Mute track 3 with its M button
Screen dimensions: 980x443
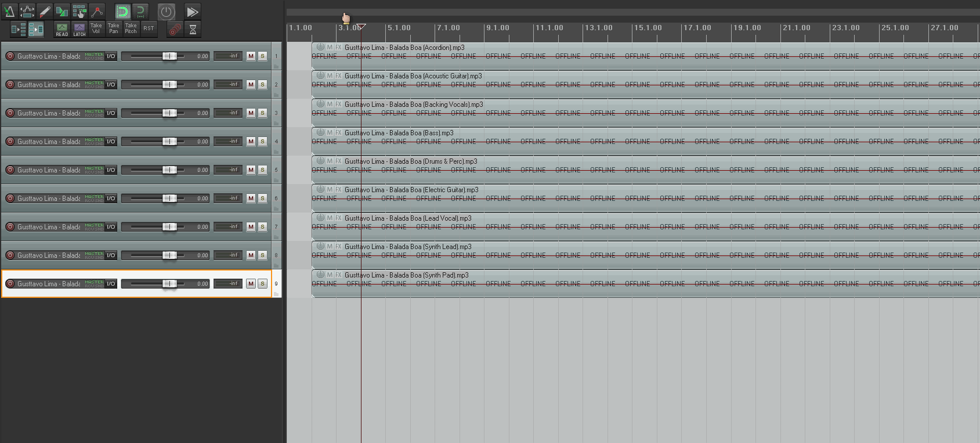pos(251,113)
